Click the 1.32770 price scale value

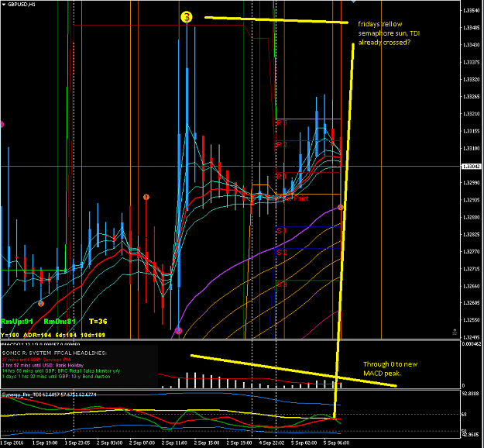tap(472, 252)
